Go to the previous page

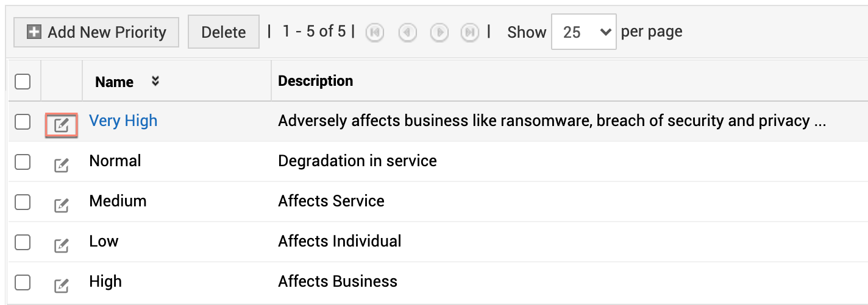click(407, 32)
